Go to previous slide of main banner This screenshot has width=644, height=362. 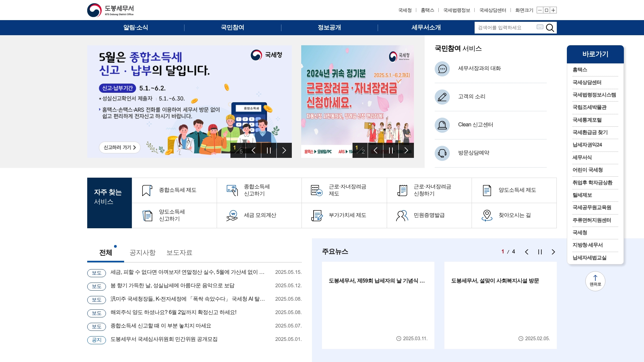coord(253,150)
